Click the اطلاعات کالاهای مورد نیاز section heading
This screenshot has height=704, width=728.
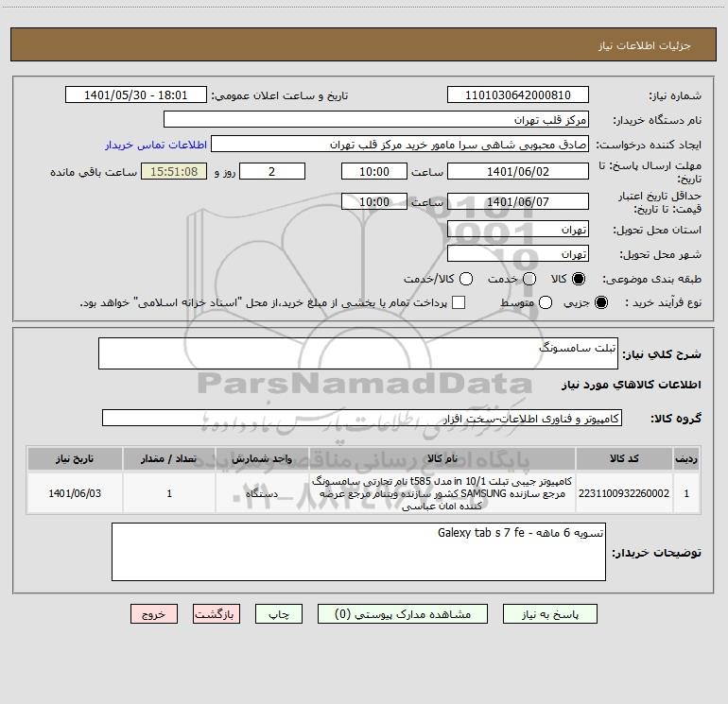(631, 385)
